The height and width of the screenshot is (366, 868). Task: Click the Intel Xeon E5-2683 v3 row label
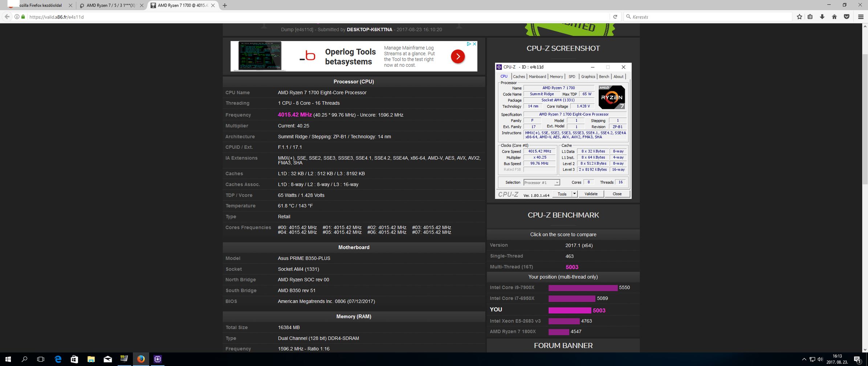(515, 321)
